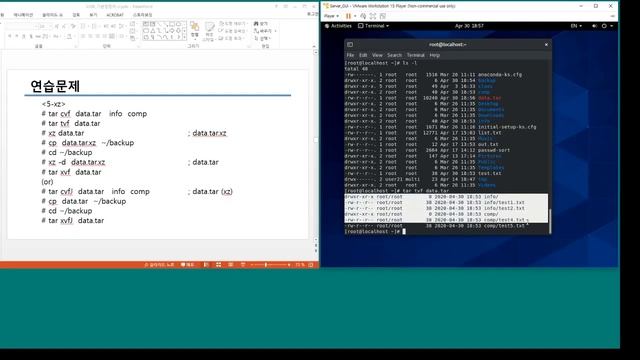Collapse the PowerPoint ribbon with the arrow
Image resolution: width=640 pixels, height=360 pixels.
click(314, 47)
